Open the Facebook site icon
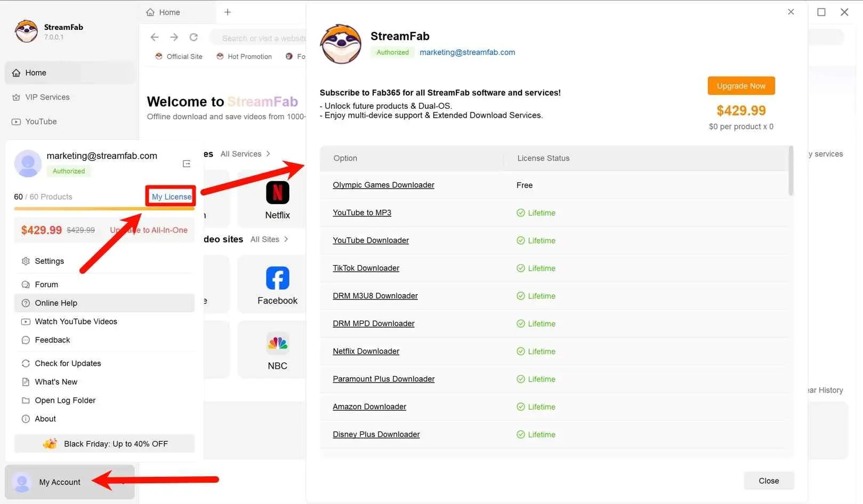This screenshot has width=863, height=504. [277, 278]
